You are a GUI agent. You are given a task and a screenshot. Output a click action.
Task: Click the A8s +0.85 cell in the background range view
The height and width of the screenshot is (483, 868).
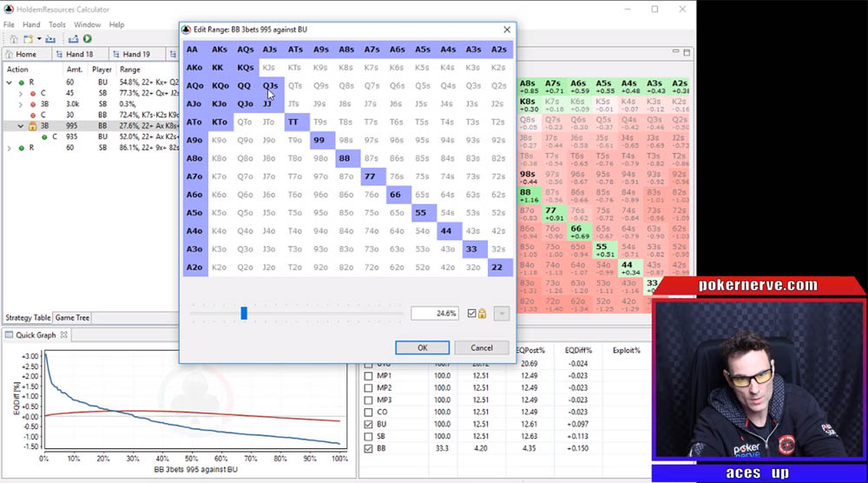pos(529,86)
